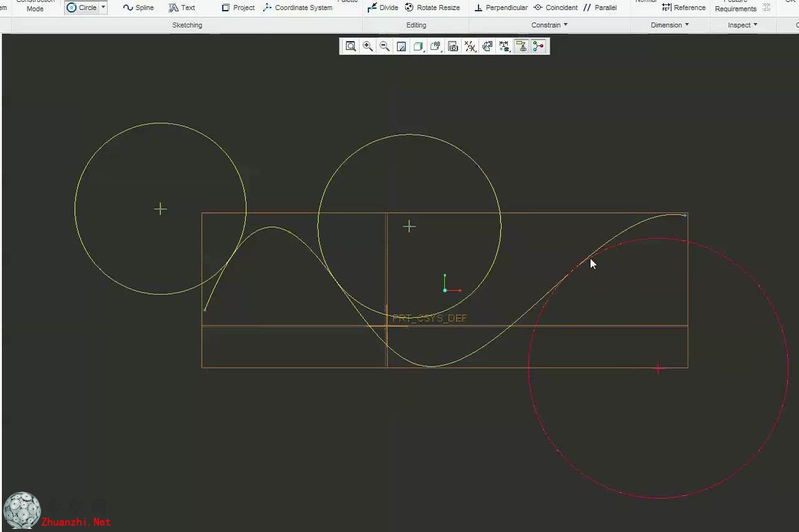Click the Zoom Out icon
The height and width of the screenshot is (532, 799).
385,46
